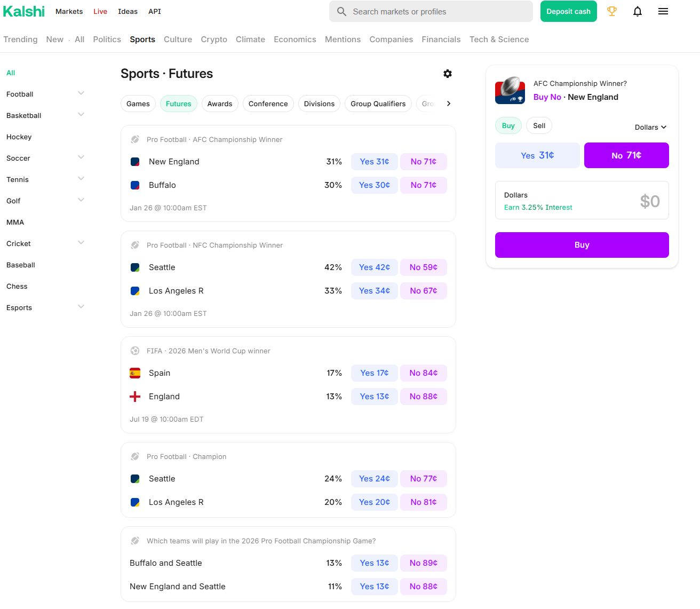Click England's flag icon
The height and width of the screenshot is (609, 700).
click(135, 397)
